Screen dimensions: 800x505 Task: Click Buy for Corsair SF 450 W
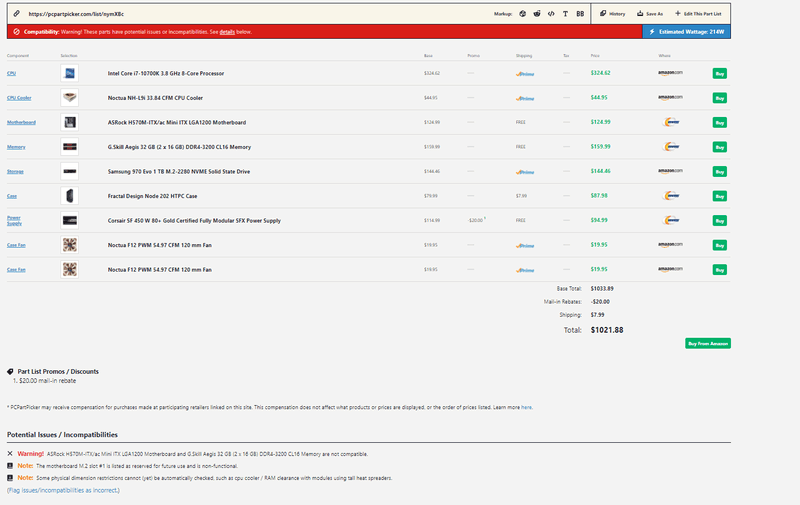click(719, 220)
